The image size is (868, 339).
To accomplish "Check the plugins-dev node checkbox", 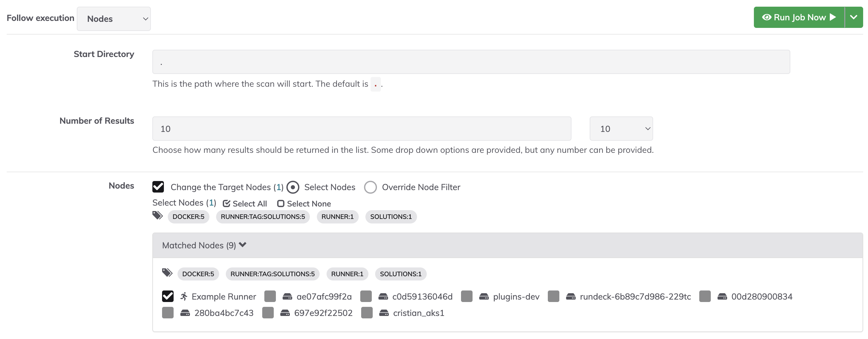I will pos(467,296).
